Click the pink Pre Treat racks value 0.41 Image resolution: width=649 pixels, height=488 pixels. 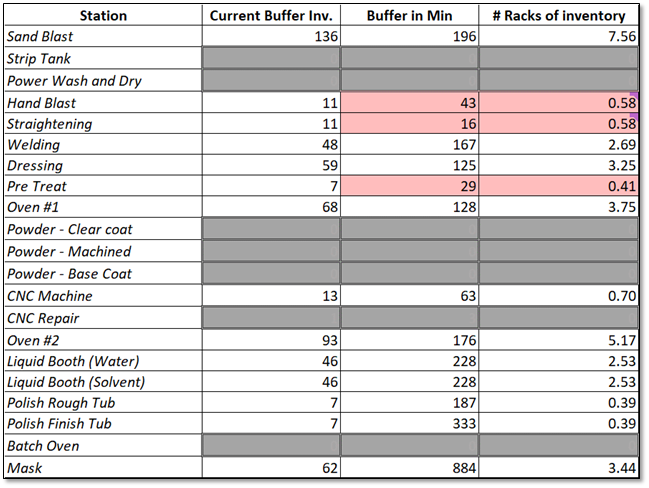point(558,188)
